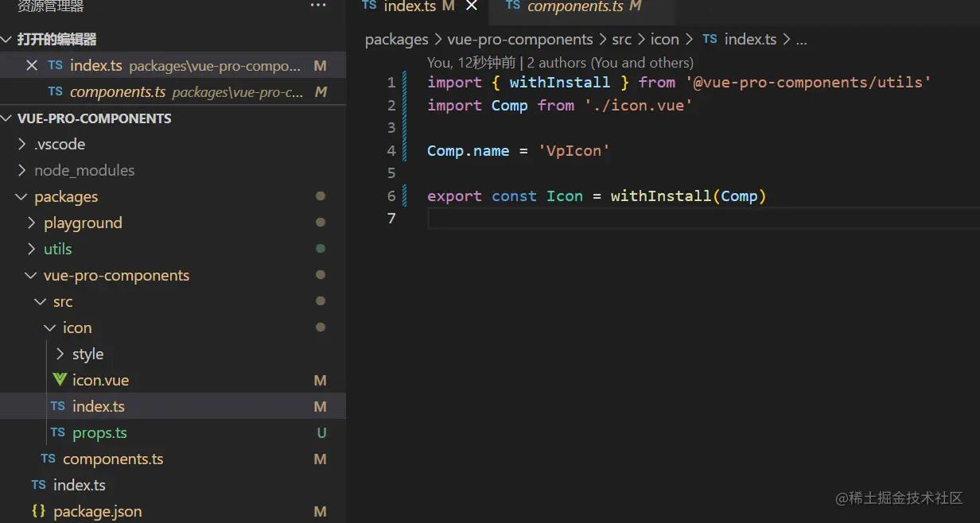Click the packages breadcrumb segment
The width and height of the screenshot is (980, 523).
click(x=396, y=40)
